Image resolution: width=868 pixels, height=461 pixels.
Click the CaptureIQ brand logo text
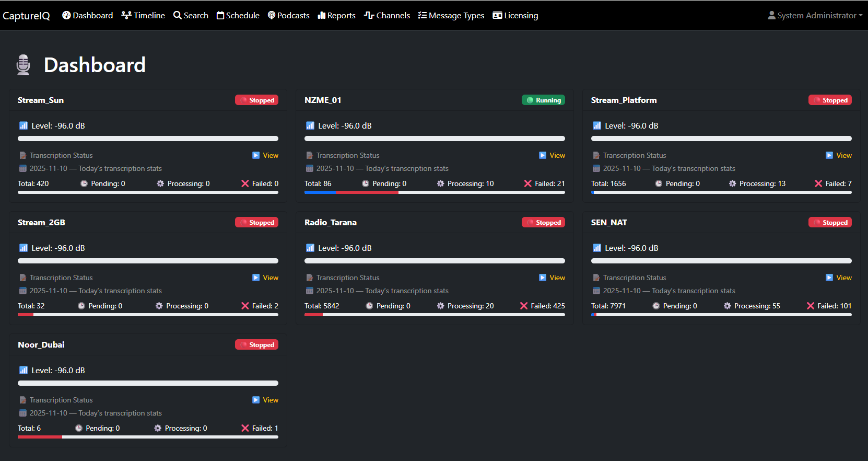pyautogui.click(x=27, y=16)
